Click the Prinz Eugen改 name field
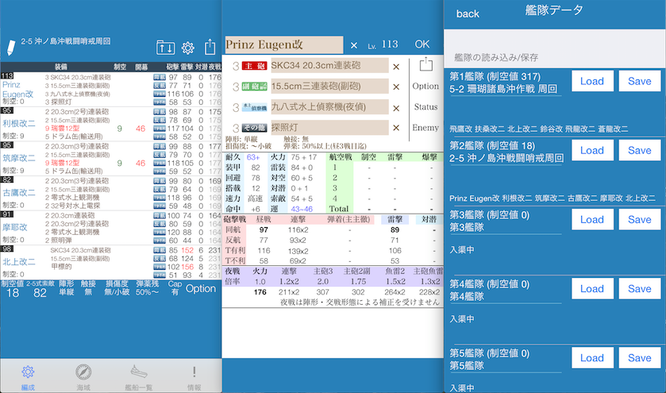The image size is (666, 393). tap(284, 45)
